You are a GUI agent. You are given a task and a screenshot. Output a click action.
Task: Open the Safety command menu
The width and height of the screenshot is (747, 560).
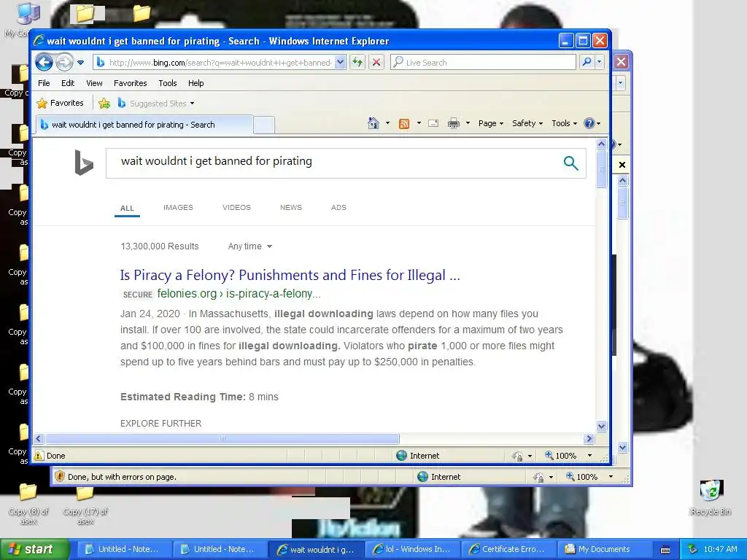click(527, 123)
